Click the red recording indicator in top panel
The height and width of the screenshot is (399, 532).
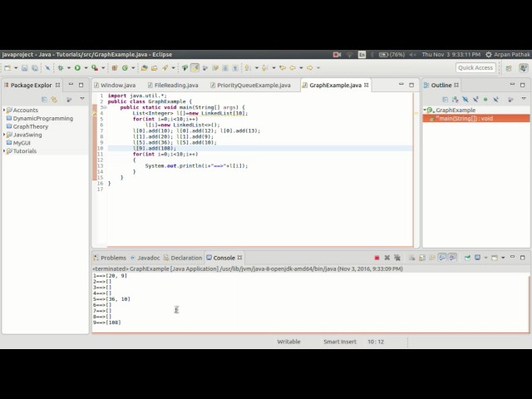pos(337,55)
